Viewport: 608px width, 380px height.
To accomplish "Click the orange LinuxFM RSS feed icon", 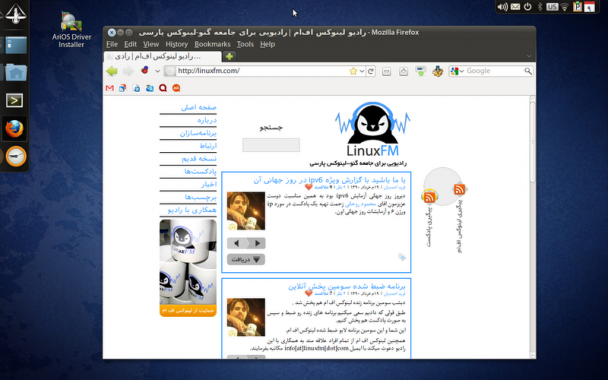I will [x=459, y=189].
